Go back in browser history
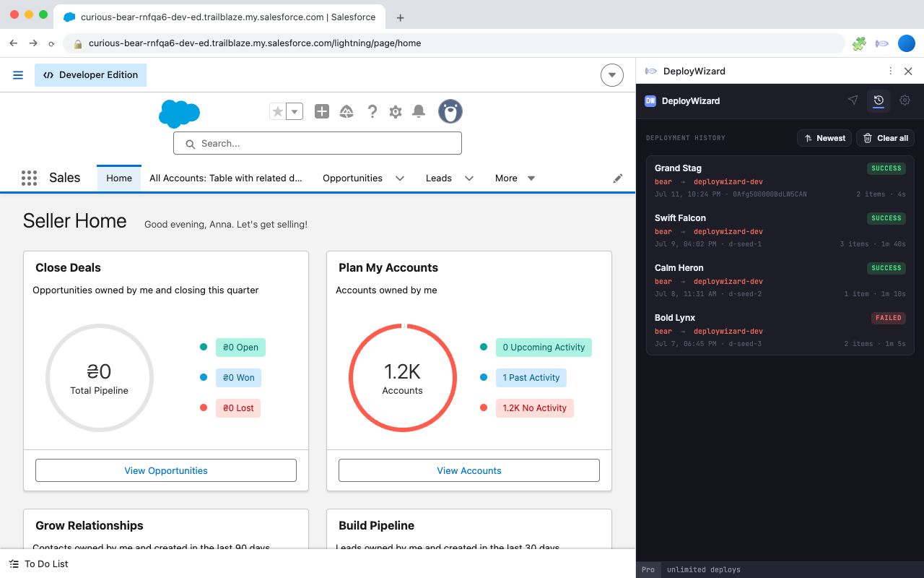The image size is (924, 578). (x=13, y=43)
